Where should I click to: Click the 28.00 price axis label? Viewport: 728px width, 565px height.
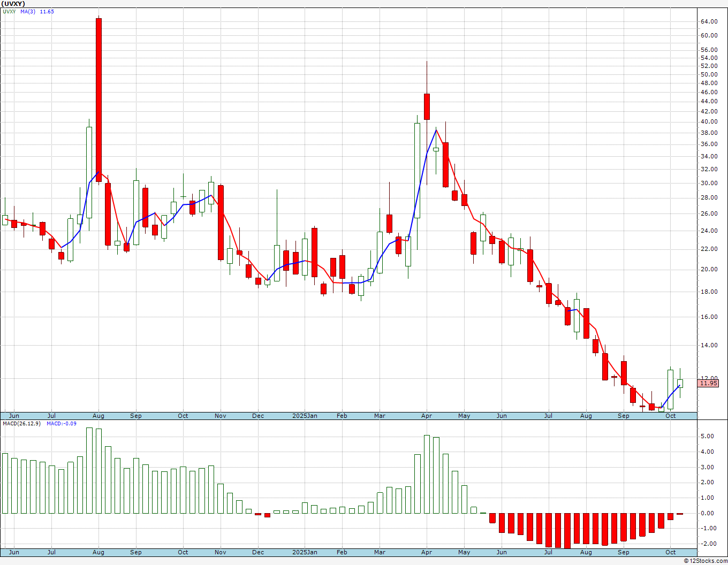coord(709,197)
